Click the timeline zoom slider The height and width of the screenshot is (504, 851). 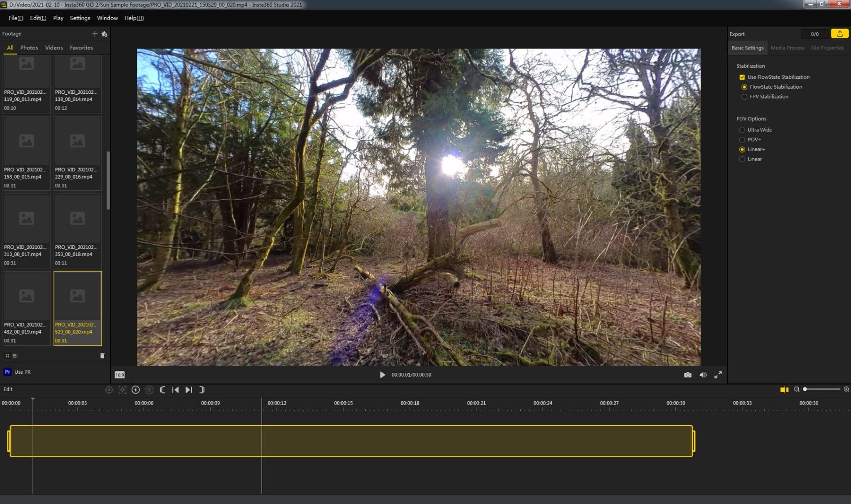821,389
